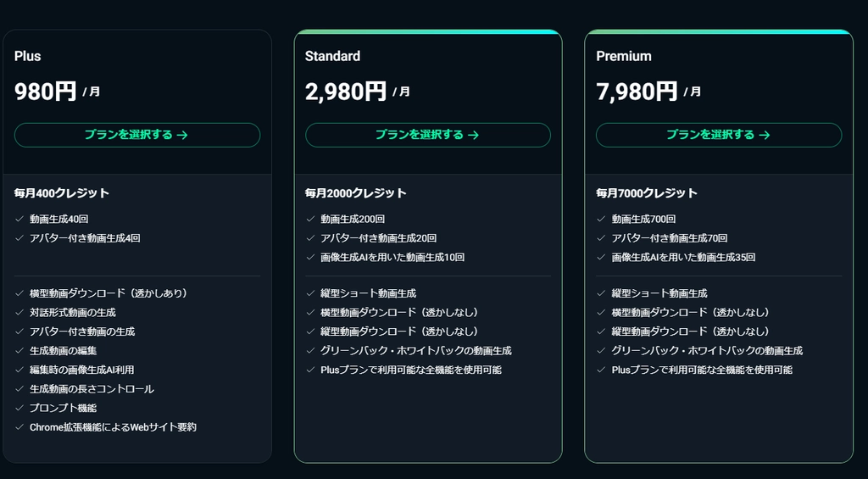Image resolution: width=868 pixels, height=479 pixels.
Task: Click the Premium plan title
Action: point(624,56)
